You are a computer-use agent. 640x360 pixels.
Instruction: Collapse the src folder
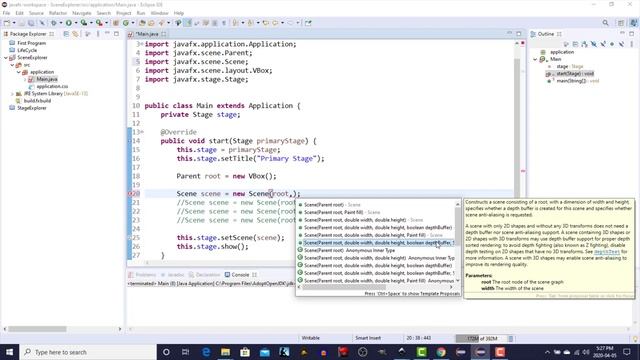(x=12, y=65)
